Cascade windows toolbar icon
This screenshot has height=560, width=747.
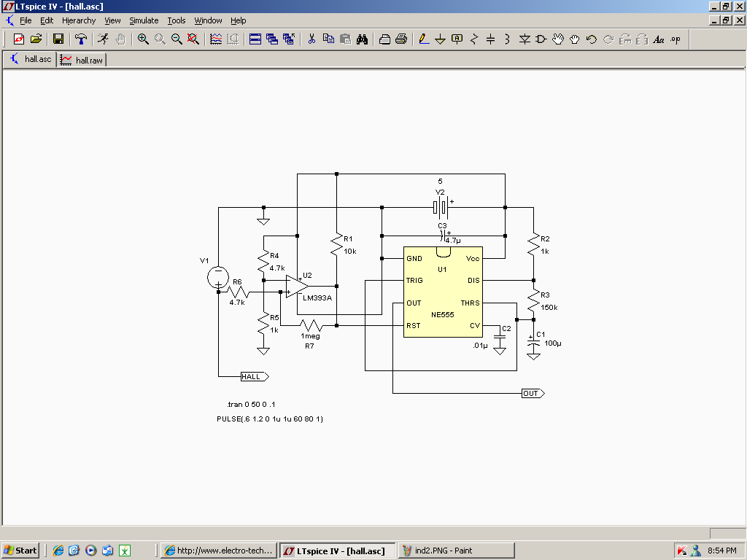(x=272, y=39)
